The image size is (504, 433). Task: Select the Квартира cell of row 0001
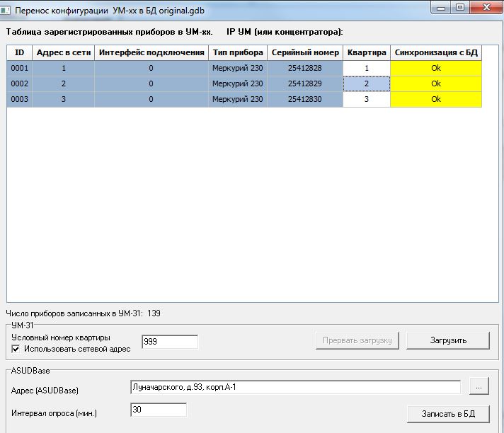click(367, 68)
